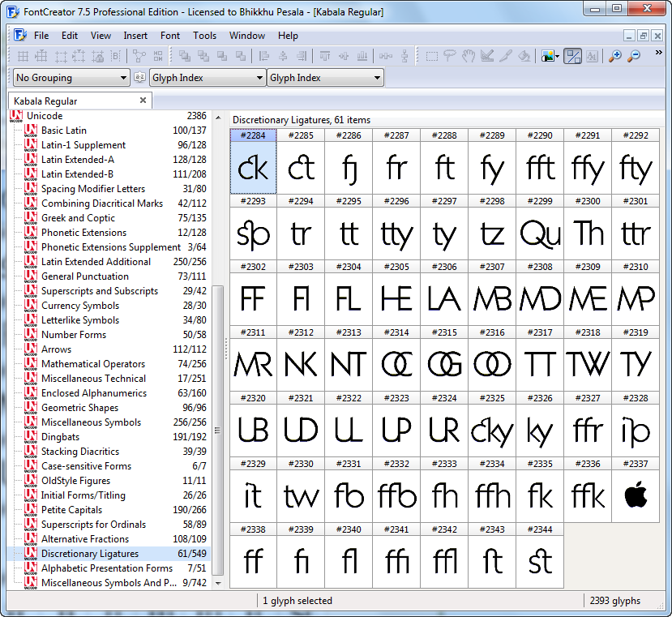672x617 pixels.
Task: Select glyph #2344 'st' ligature
Action: pyautogui.click(x=540, y=555)
